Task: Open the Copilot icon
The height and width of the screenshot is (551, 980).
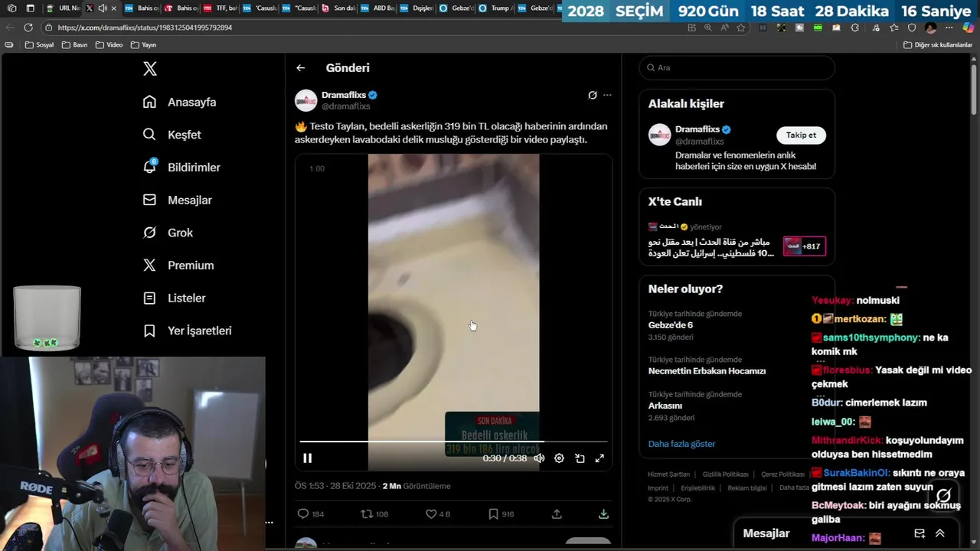Action: tap(969, 28)
